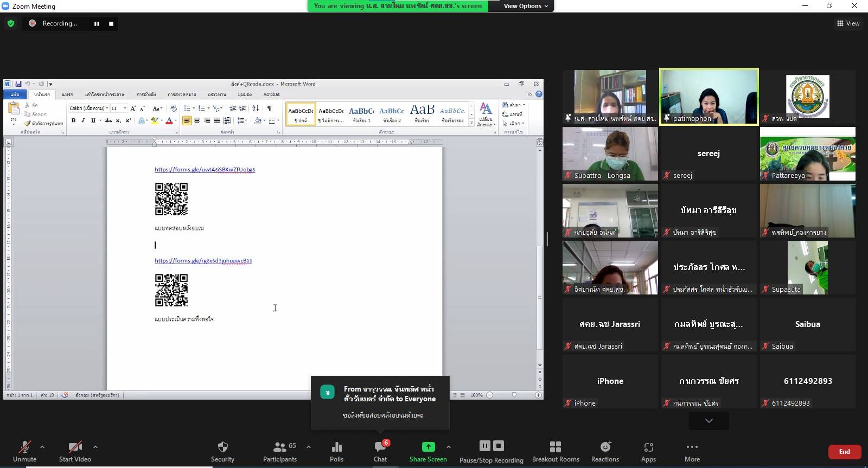Image resolution: width=868 pixels, height=468 pixels.
Task: Open the second forms.gle link in document
Action: pyautogui.click(x=203, y=261)
